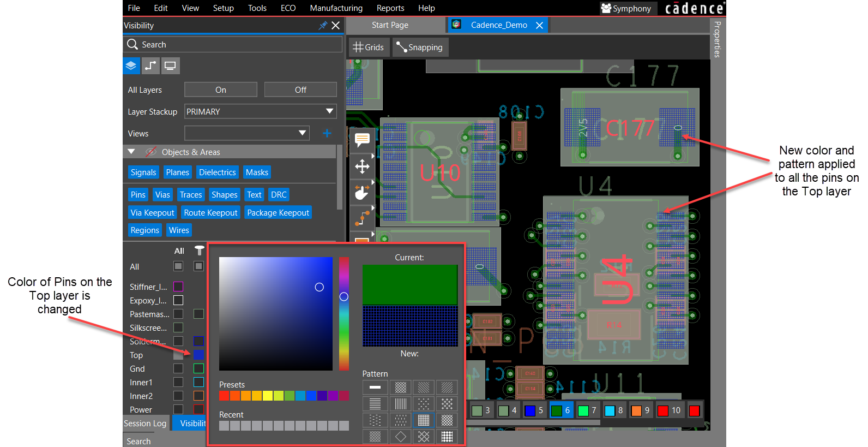This screenshot has width=868, height=447.
Task: Toggle Gnd layer All visibility box
Action: 178,368
